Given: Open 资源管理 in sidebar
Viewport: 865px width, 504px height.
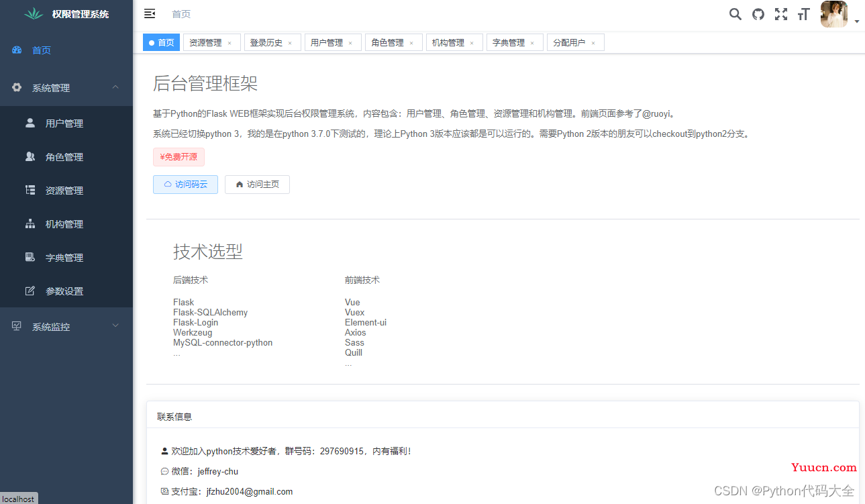Looking at the screenshot, I should click(66, 191).
